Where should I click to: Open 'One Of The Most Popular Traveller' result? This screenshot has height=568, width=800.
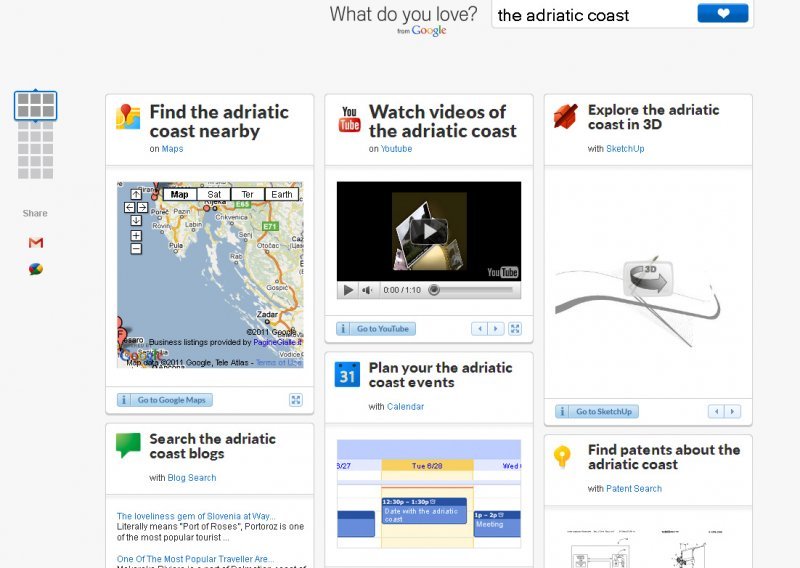[195, 559]
